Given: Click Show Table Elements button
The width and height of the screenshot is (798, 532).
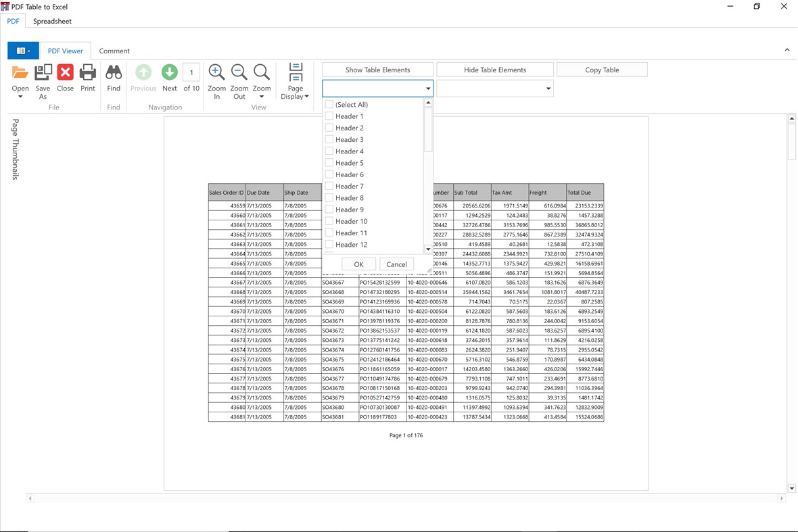Looking at the screenshot, I should point(377,70).
